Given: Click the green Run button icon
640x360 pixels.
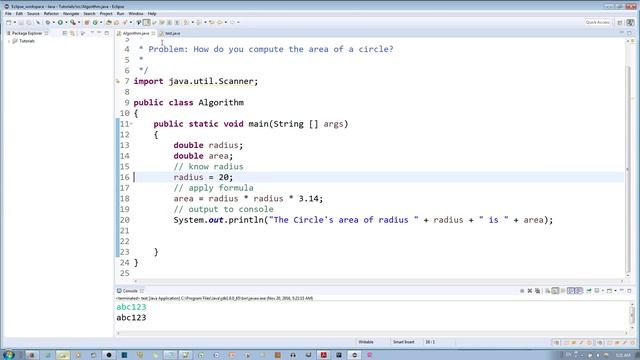Looking at the screenshot, I should click(60, 22).
